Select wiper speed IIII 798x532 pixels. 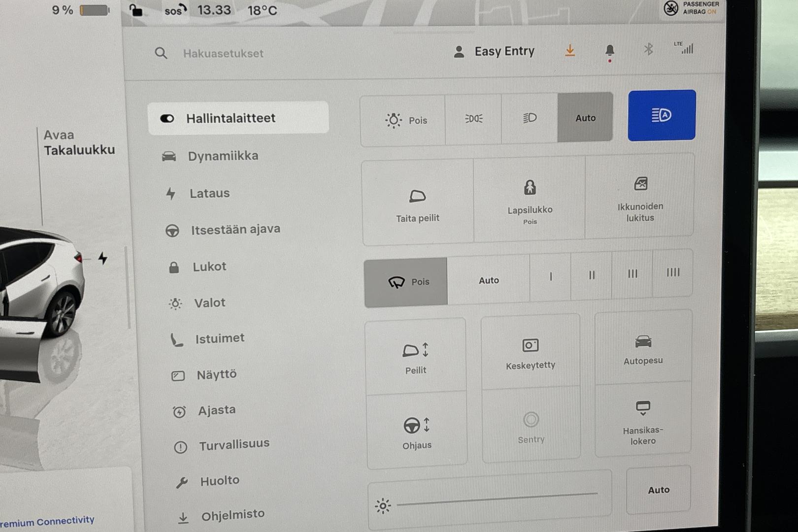click(x=673, y=272)
